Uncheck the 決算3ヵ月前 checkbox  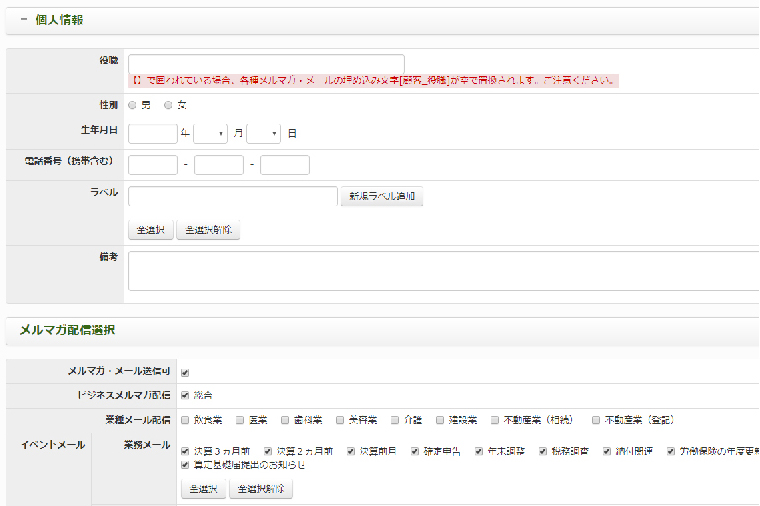[185, 451]
